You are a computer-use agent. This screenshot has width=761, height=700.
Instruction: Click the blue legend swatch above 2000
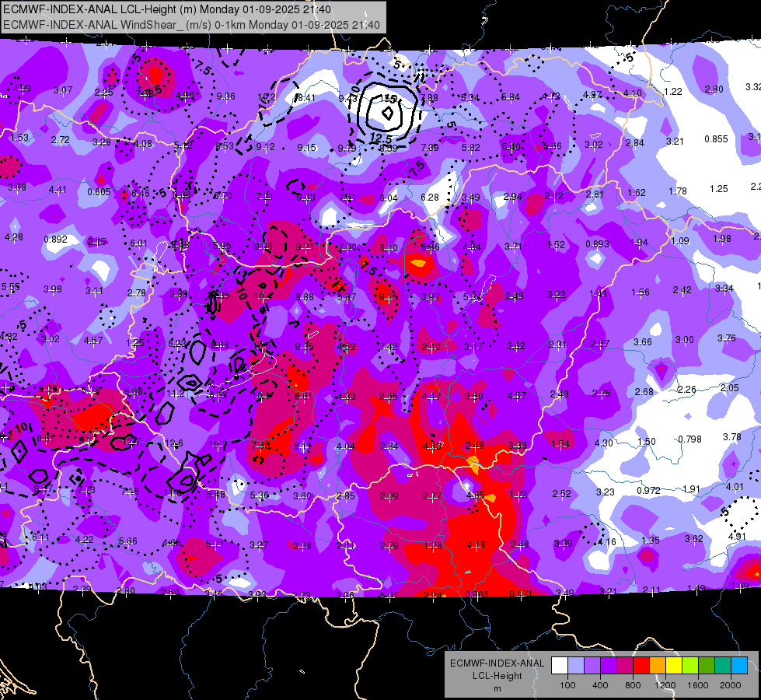(x=739, y=665)
